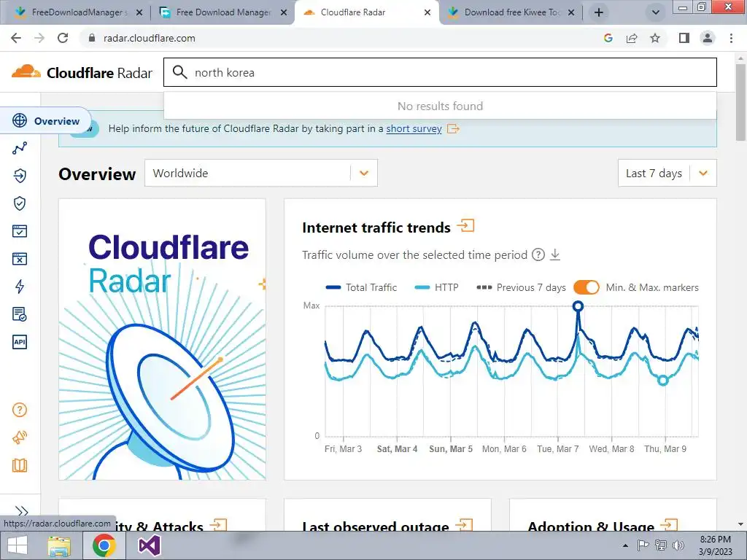Open File Explorer from taskbar
Image resolution: width=747 pixels, height=560 pixels.
[x=60, y=545]
